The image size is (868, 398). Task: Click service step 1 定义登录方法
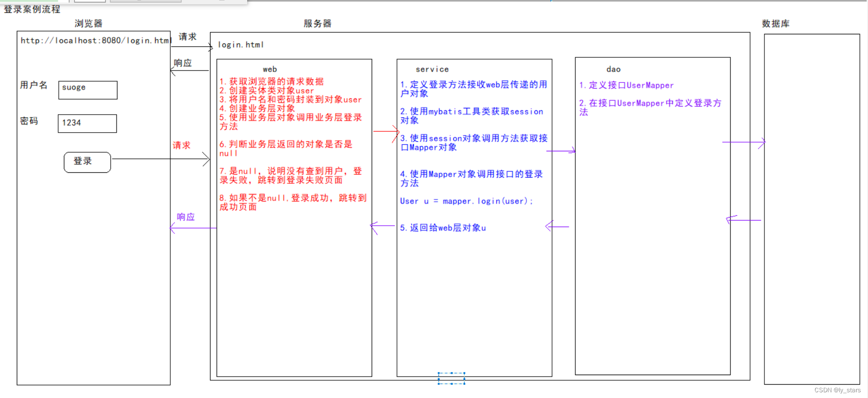click(474, 89)
